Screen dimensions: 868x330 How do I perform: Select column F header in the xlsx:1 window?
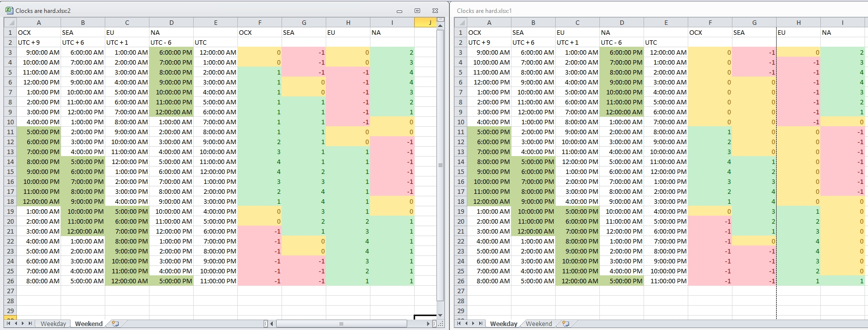710,22
